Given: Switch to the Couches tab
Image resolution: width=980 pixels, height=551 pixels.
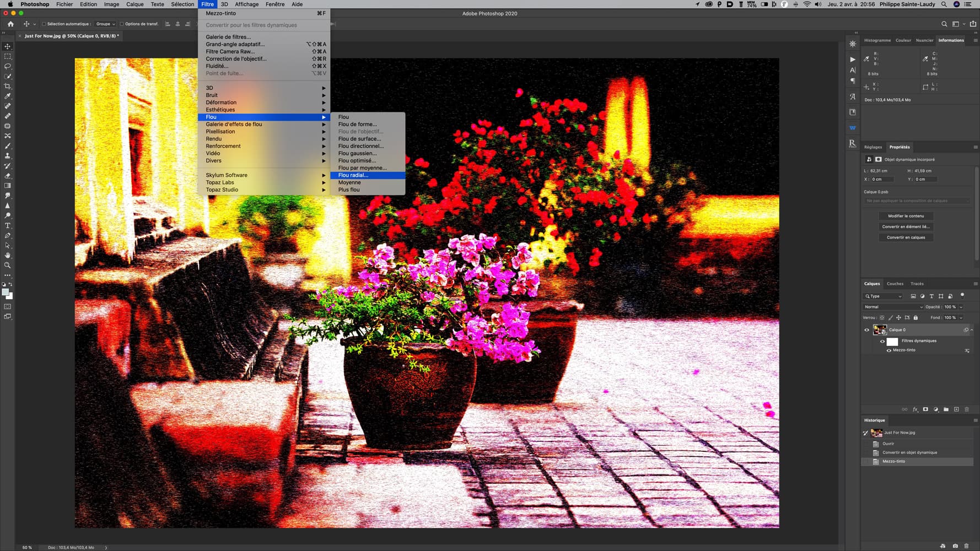Looking at the screenshot, I should point(895,284).
